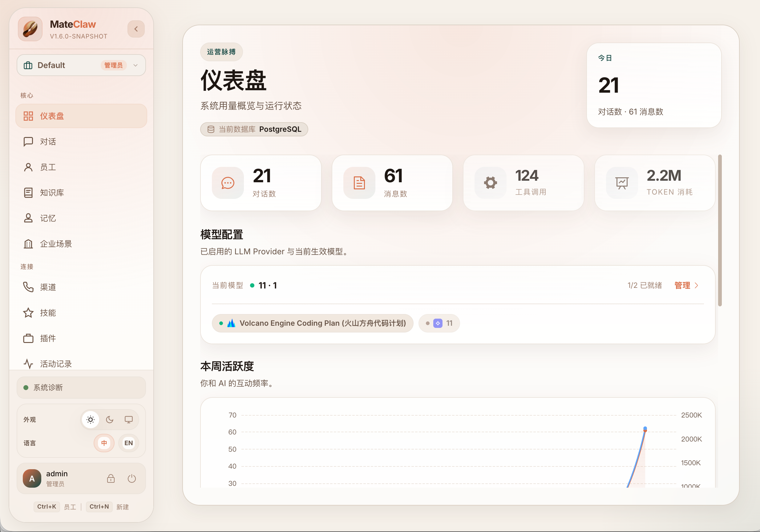Click the building icon beside 企业场景

28,244
